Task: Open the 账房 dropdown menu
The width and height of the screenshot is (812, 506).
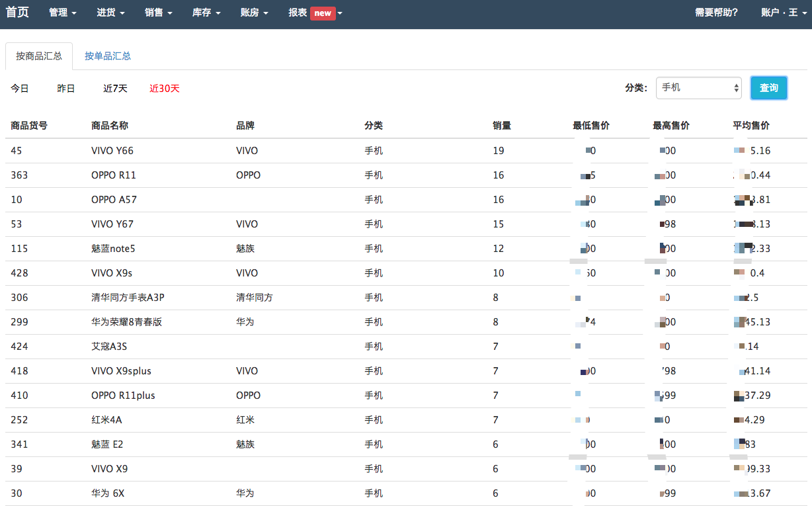Action: pos(255,13)
